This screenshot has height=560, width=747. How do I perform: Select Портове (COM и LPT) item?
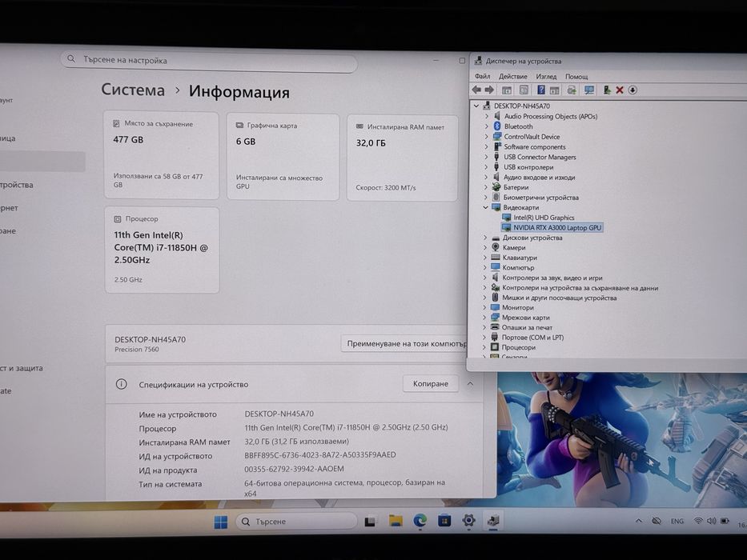[x=532, y=337]
